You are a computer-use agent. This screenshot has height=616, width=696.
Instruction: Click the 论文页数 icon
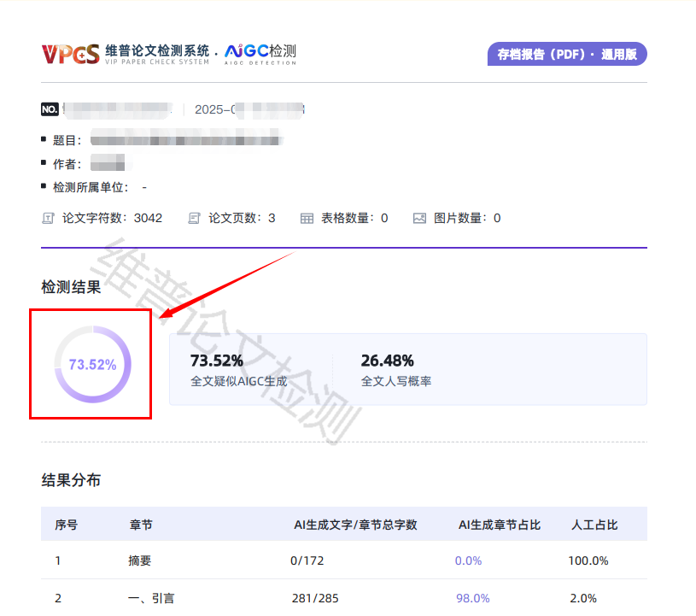pyautogui.click(x=194, y=218)
